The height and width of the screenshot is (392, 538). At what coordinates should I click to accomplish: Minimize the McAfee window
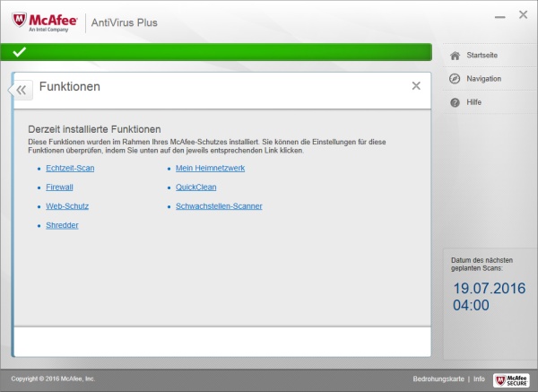point(500,17)
